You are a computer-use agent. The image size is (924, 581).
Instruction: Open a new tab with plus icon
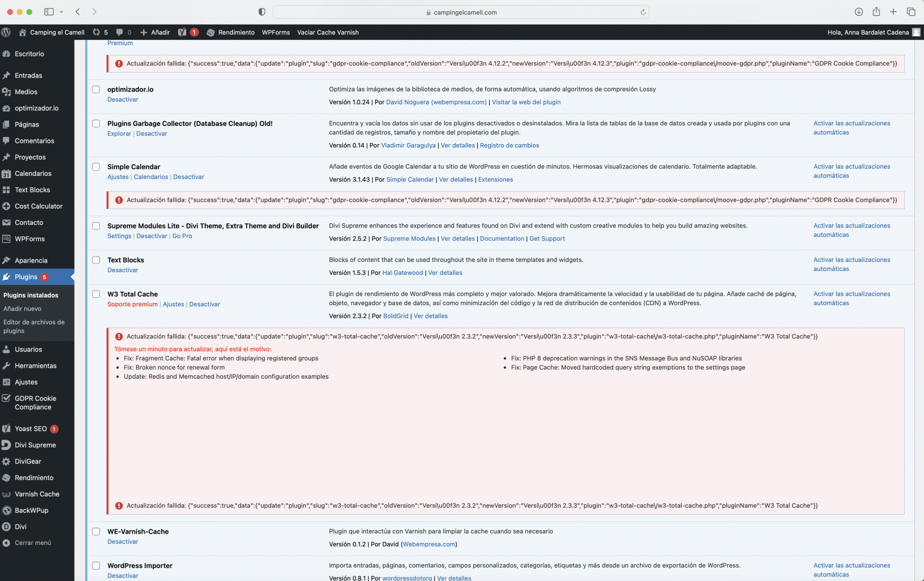(893, 12)
